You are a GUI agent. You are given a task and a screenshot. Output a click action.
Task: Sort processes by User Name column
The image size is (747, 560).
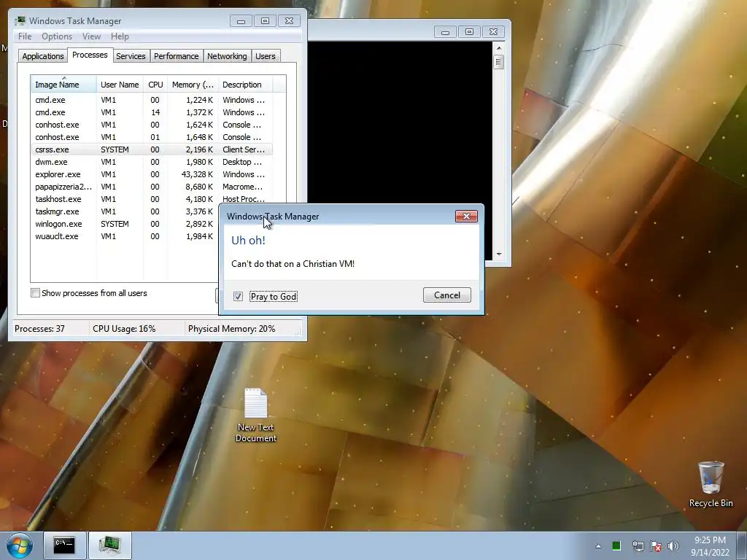click(120, 85)
